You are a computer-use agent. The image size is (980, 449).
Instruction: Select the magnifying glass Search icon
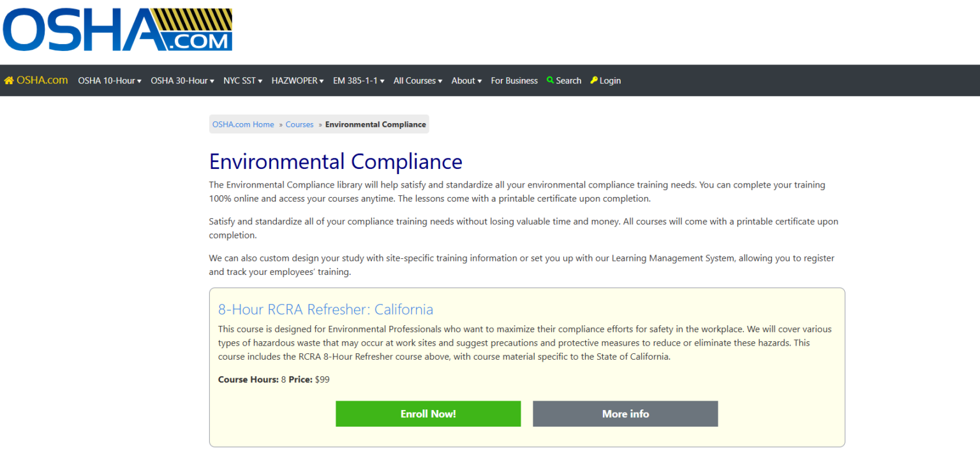pyautogui.click(x=549, y=80)
